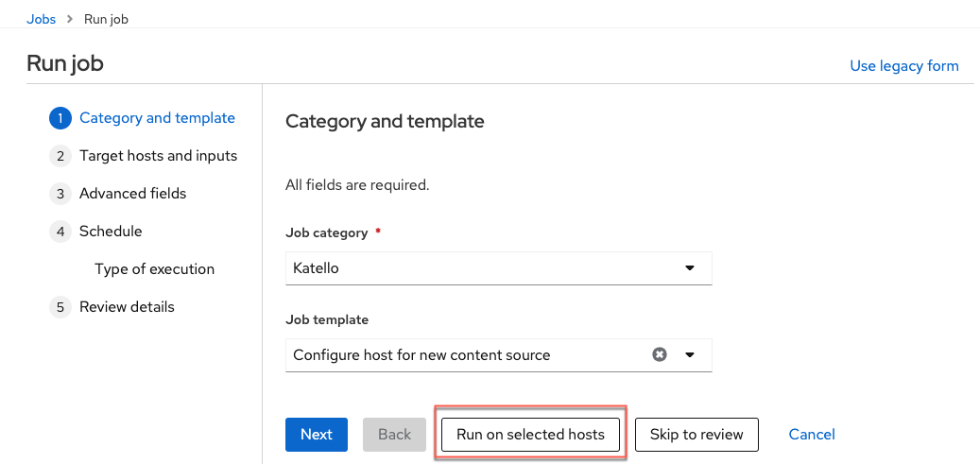Click the breadcrumb separator chevron

point(70,19)
